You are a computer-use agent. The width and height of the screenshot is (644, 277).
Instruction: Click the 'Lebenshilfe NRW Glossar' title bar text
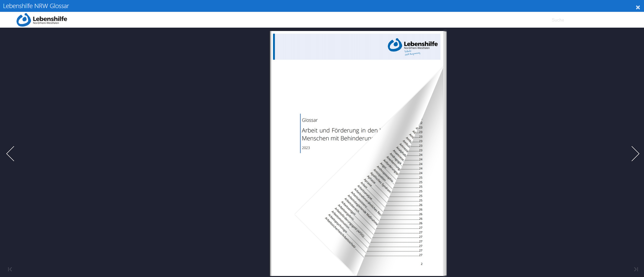(x=36, y=6)
